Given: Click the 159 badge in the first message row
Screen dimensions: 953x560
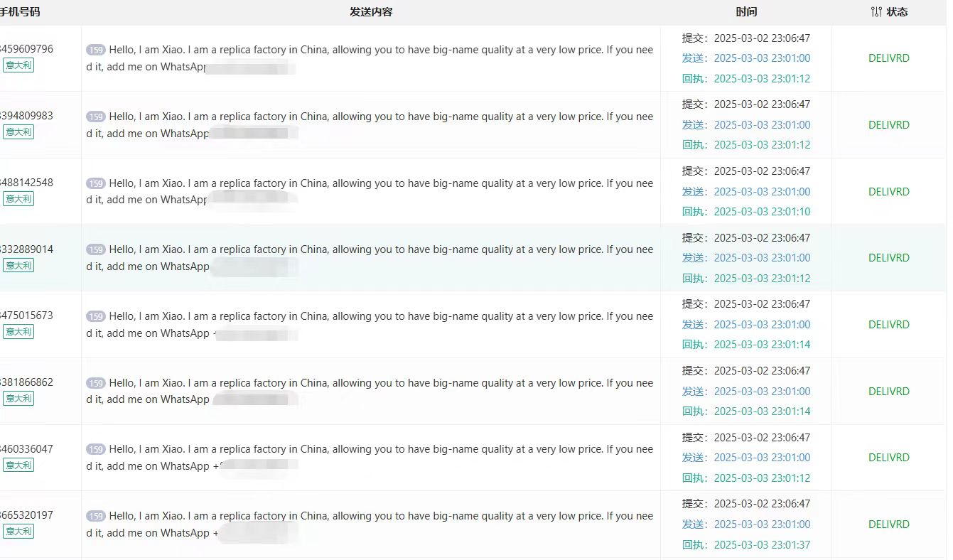Looking at the screenshot, I should 96,50.
